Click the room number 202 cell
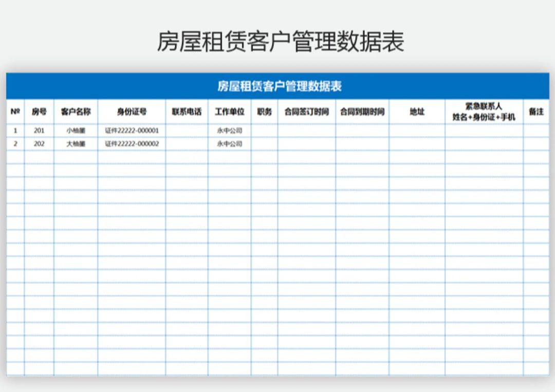Viewport: 555px width, 392px height. pos(39,144)
